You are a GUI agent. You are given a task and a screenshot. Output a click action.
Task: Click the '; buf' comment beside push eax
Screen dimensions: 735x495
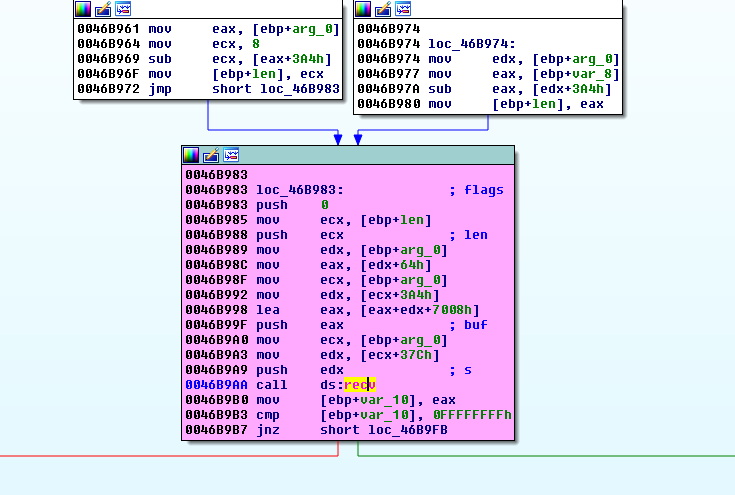click(468, 325)
